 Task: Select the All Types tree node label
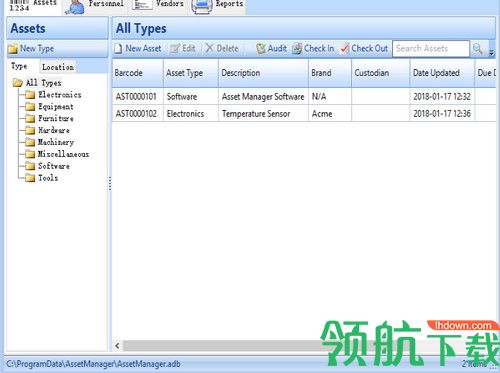[44, 83]
